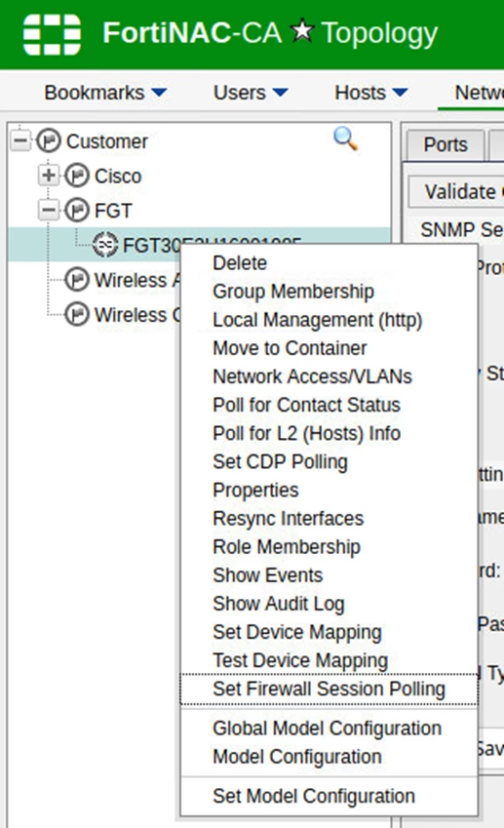Open the Hosts dropdown menu
This screenshot has height=828, width=504.
point(371,93)
